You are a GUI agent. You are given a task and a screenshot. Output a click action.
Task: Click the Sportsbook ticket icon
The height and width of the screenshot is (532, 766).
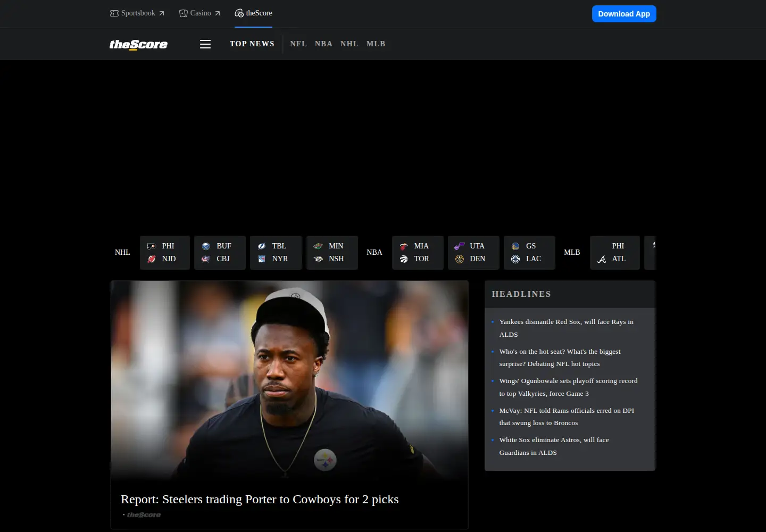pos(114,13)
